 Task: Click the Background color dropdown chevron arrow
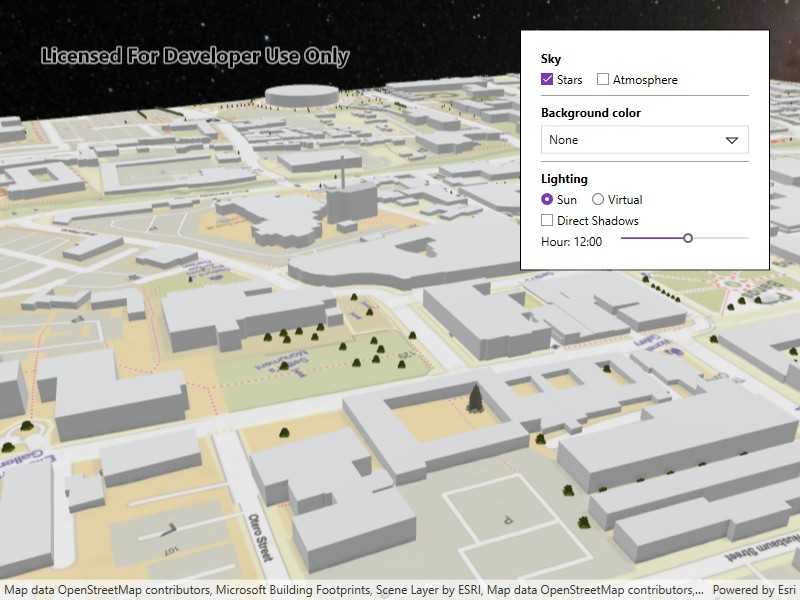click(x=732, y=140)
